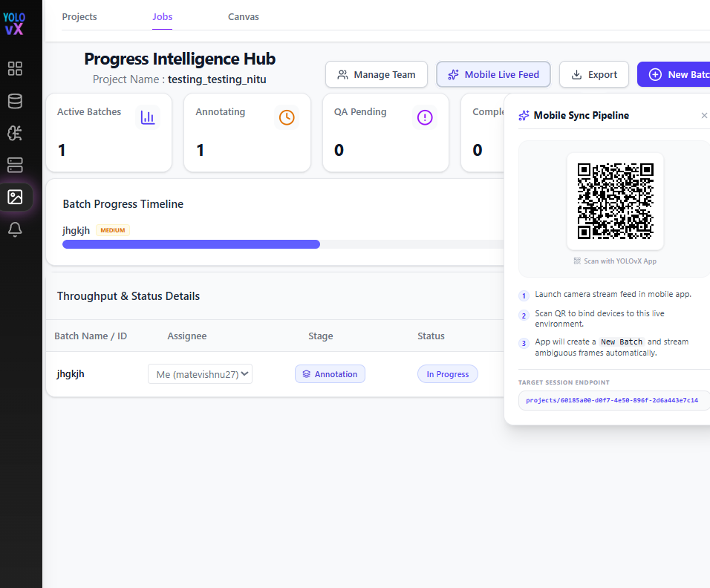This screenshot has width=710, height=588.
Task: Toggle the Mobile Live Feed button
Action: [493, 74]
